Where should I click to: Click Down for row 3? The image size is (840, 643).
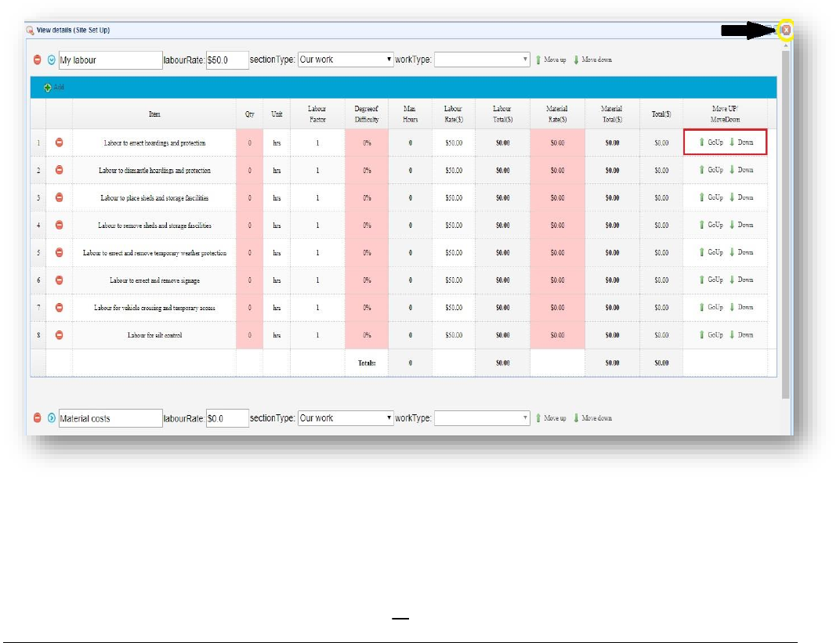pyautogui.click(x=741, y=197)
